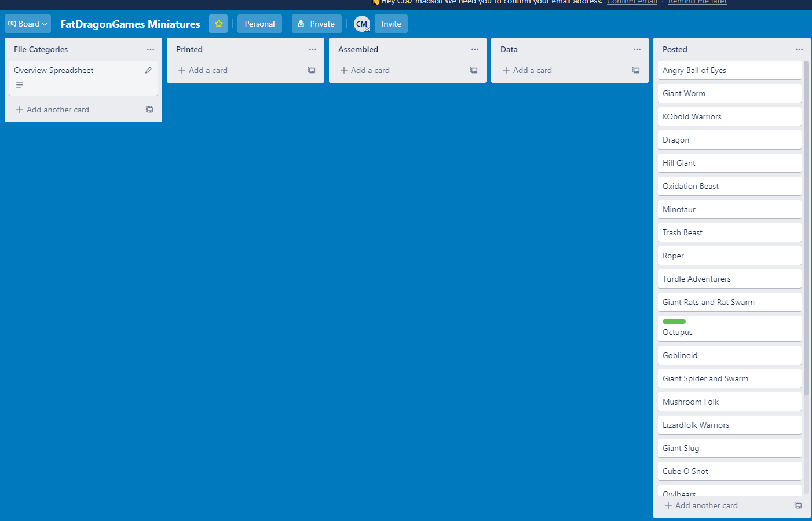Star the FatDragonGames Miniatures board

click(218, 24)
